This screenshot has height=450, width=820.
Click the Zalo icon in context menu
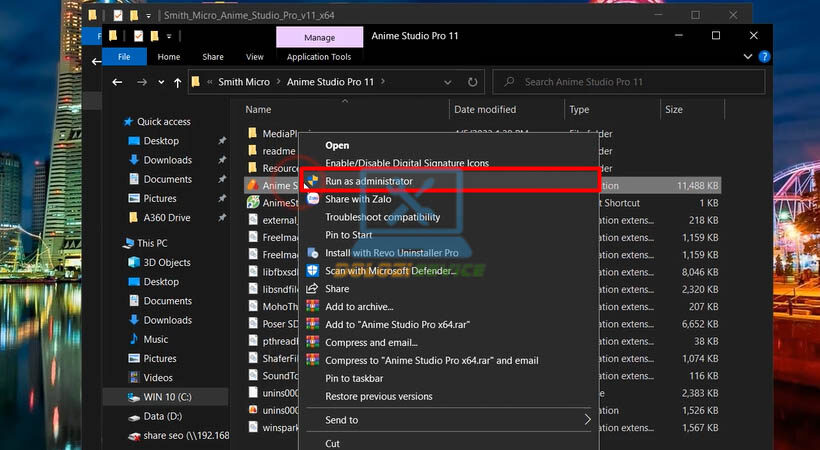pos(313,199)
